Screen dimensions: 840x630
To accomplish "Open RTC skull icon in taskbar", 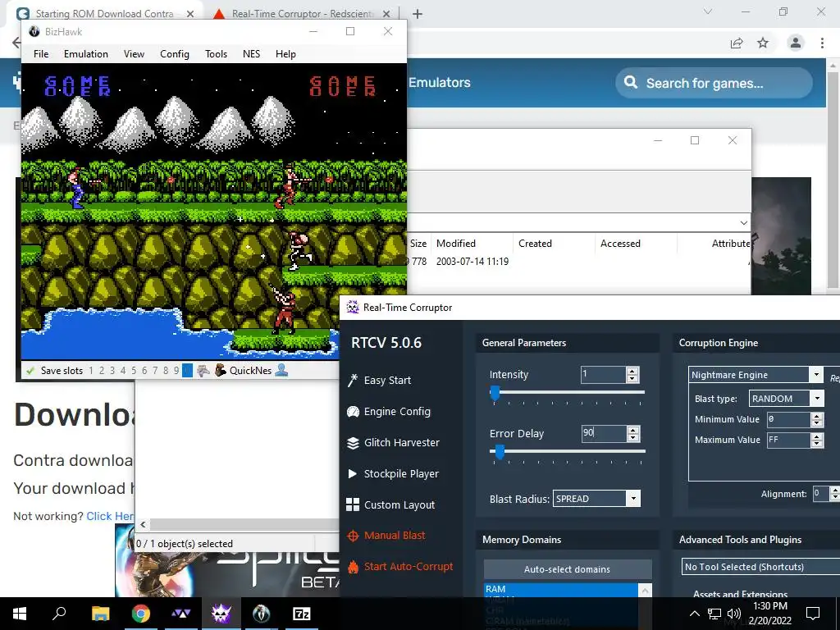I will click(x=221, y=614).
